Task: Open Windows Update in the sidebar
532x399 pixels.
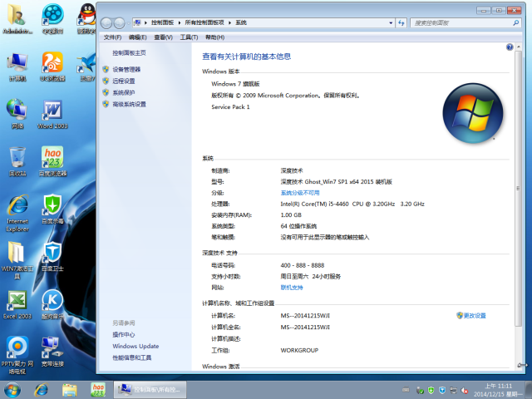Action: 135,346
